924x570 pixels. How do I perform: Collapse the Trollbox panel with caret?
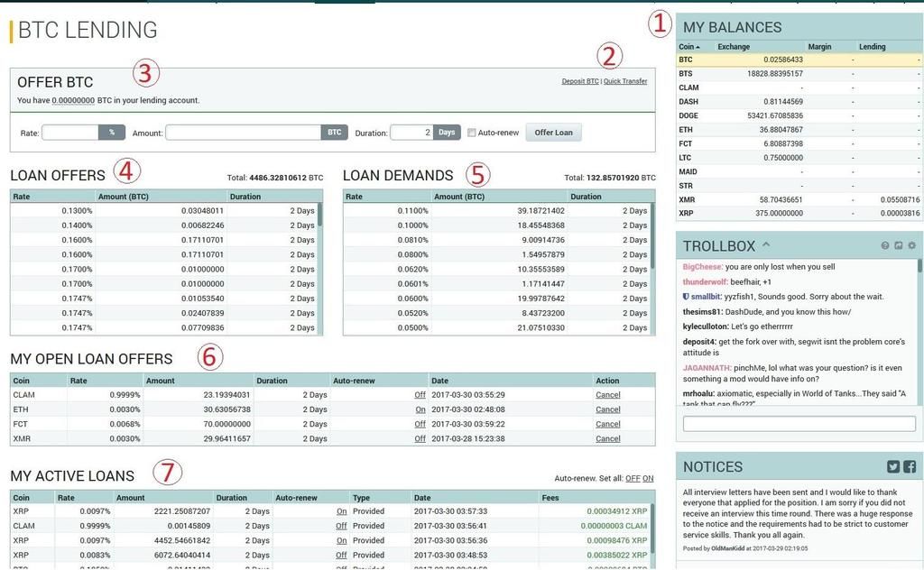click(766, 244)
